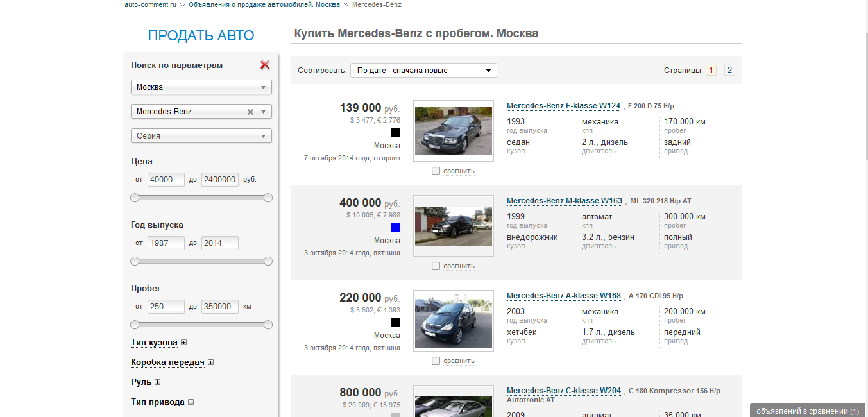Click the blue color square of M-klasse listing
This screenshot has height=417, width=868.
point(395,227)
